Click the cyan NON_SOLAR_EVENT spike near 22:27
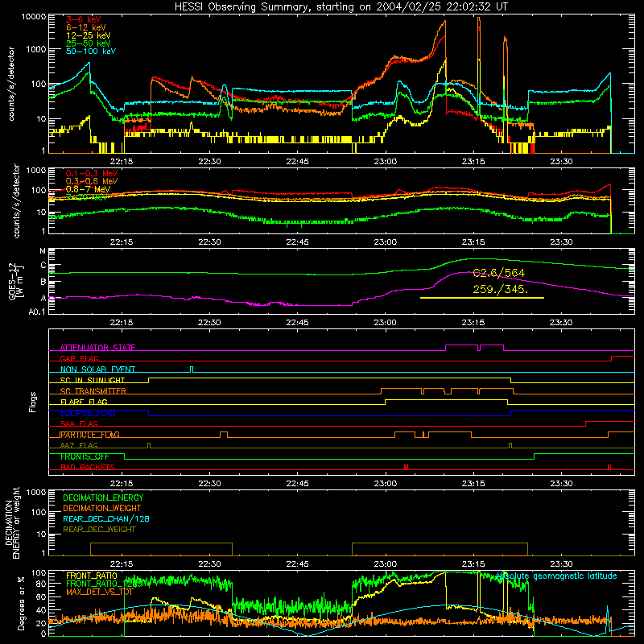 coord(192,369)
